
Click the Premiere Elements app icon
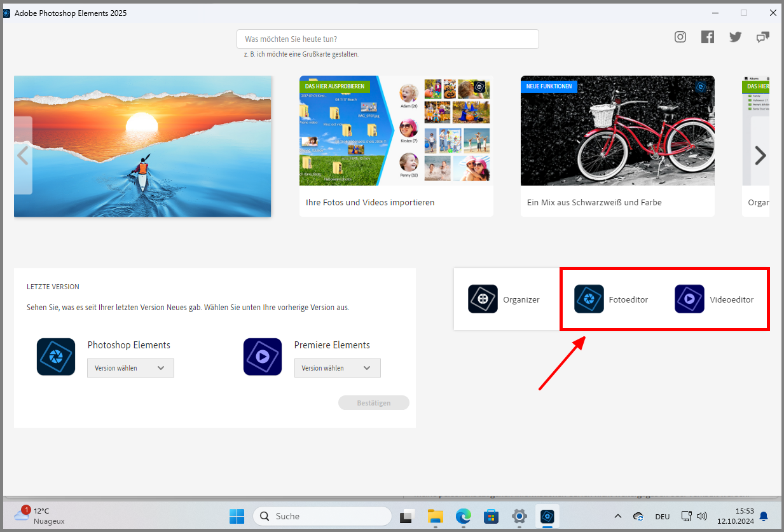(262, 357)
